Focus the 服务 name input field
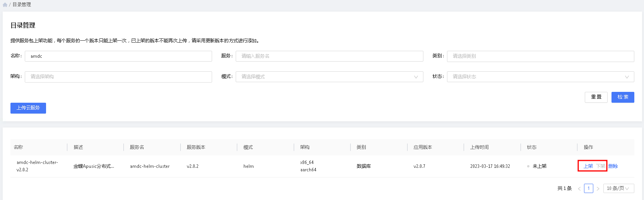This screenshot has width=644, height=200. [329, 56]
